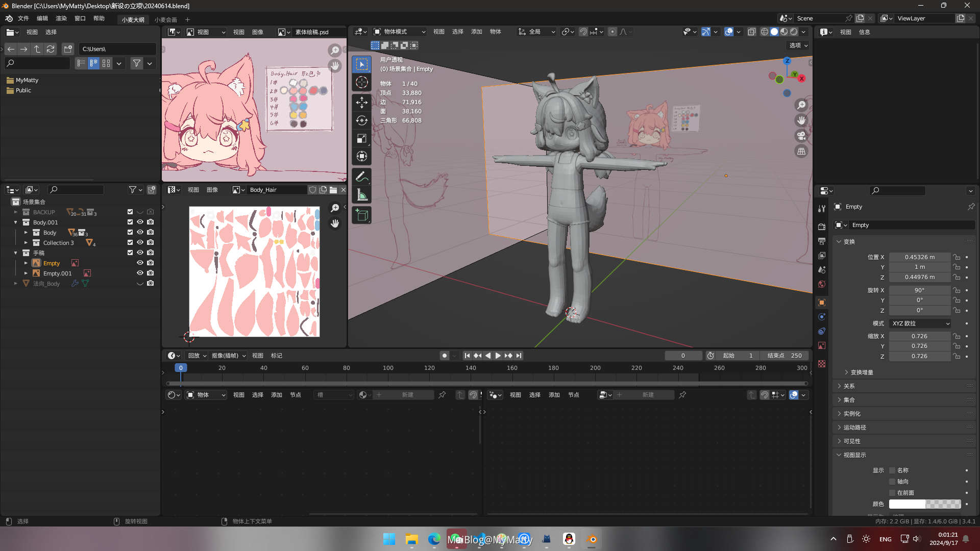The image size is (980, 551).
Task: Click the file browser search field
Action: pyautogui.click(x=37, y=63)
